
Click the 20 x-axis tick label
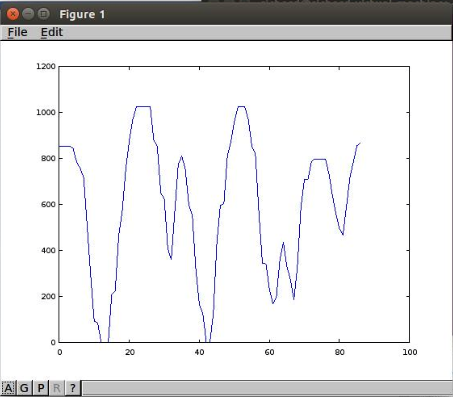point(130,352)
